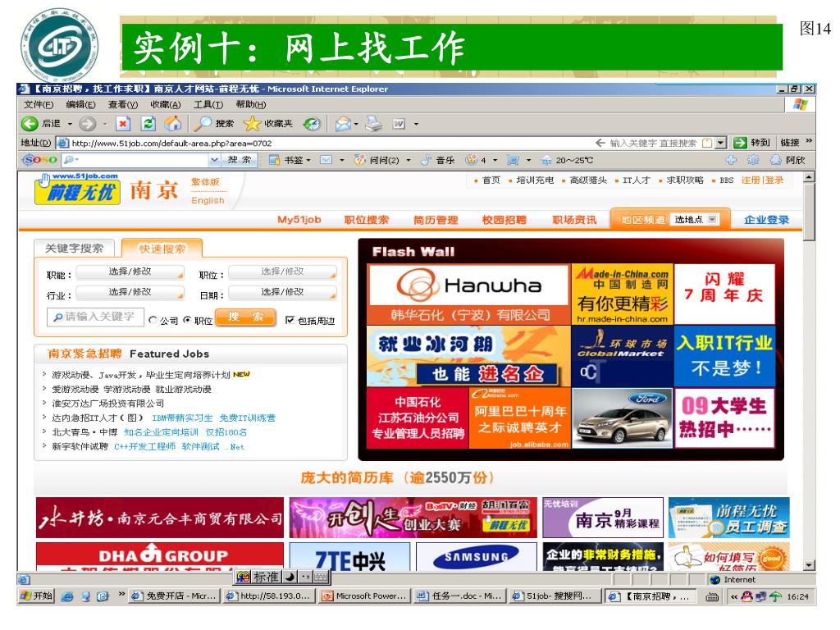Expand the 书签 dropdown arrow
Image resolution: width=840 pixels, height=630 pixels.
coord(308,160)
